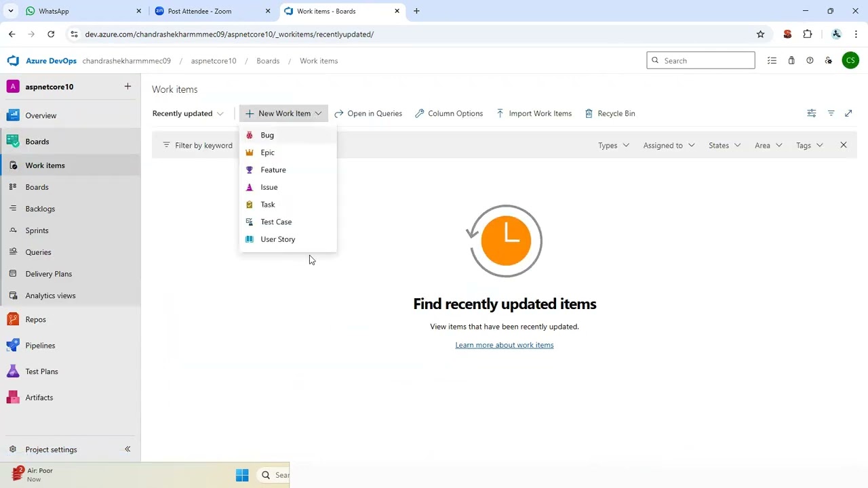Go to chandrashekharmmmec09 breadcrumb
Viewport: 868px width, 488px height.
(126, 61)
